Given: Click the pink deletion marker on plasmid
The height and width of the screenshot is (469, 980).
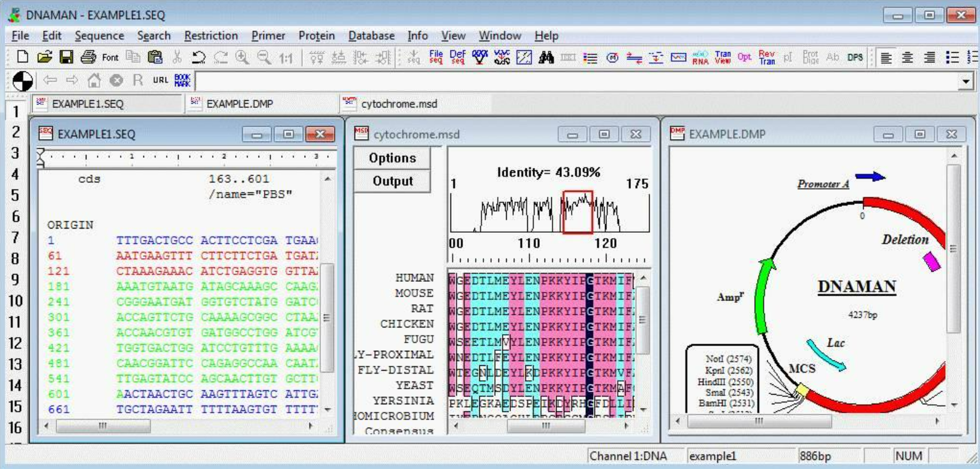Looking at the screenshot, I should (x=931, y=261).
